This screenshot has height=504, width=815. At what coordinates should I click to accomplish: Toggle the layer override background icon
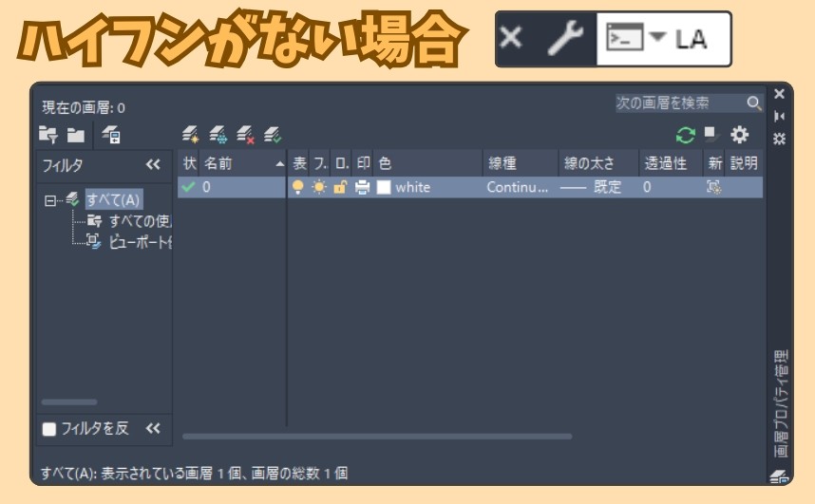711,135
